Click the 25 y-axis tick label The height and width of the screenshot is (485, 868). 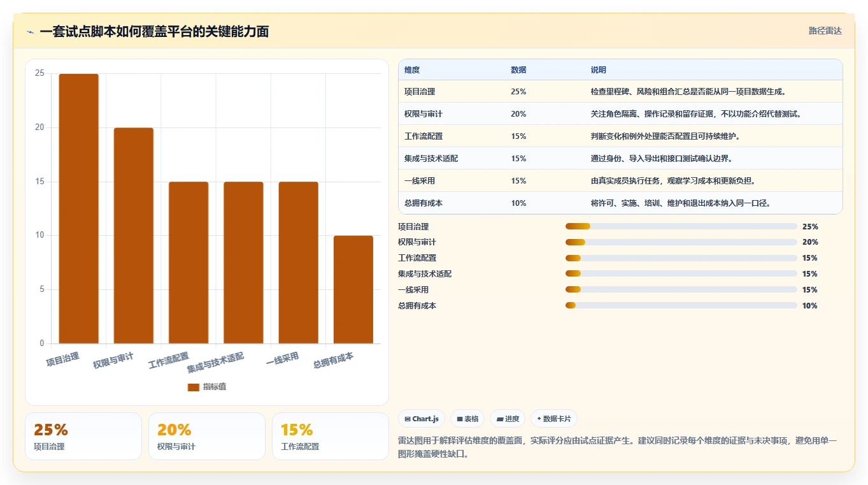click(39, 73)
